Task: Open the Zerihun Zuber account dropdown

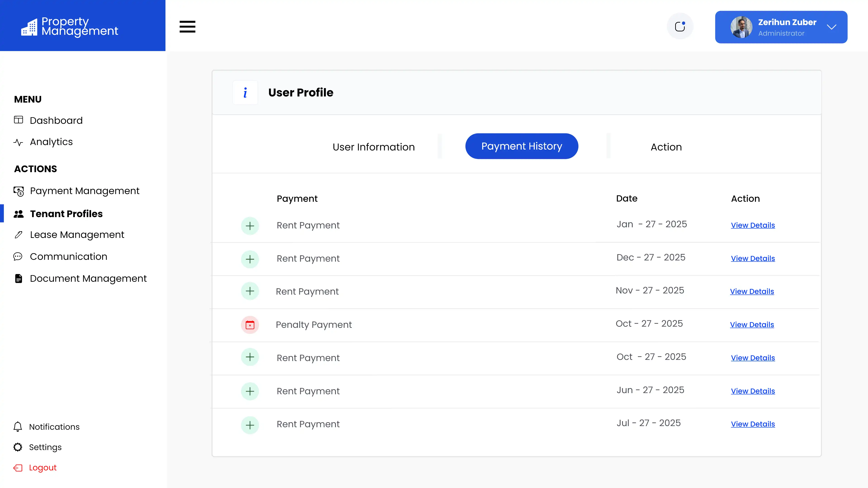Action: click(x=831, y=27)
